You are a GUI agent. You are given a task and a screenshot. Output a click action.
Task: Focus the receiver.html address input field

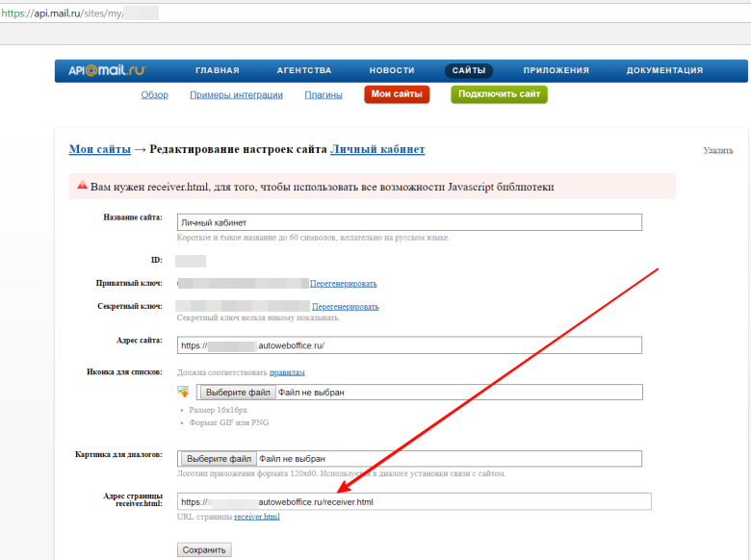(414, 502)
